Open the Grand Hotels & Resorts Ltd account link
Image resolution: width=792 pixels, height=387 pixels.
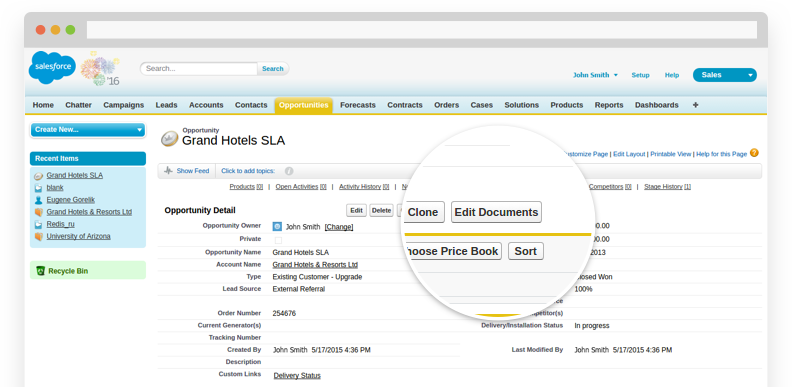[315, 265]
